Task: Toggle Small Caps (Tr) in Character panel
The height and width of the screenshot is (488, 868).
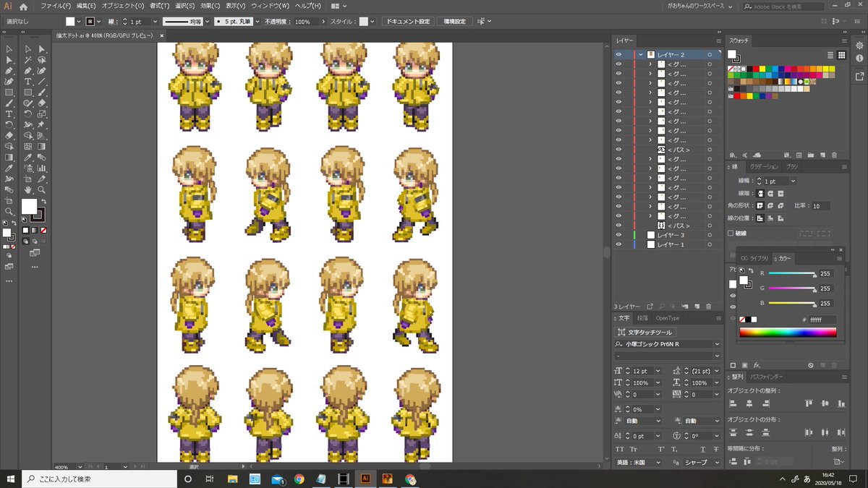Action: 634,449
